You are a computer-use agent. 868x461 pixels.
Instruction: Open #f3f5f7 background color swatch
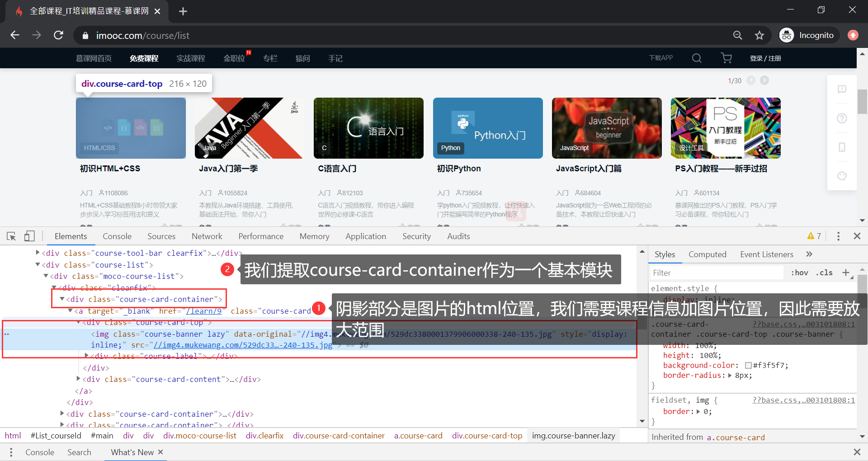pos(748,365)
